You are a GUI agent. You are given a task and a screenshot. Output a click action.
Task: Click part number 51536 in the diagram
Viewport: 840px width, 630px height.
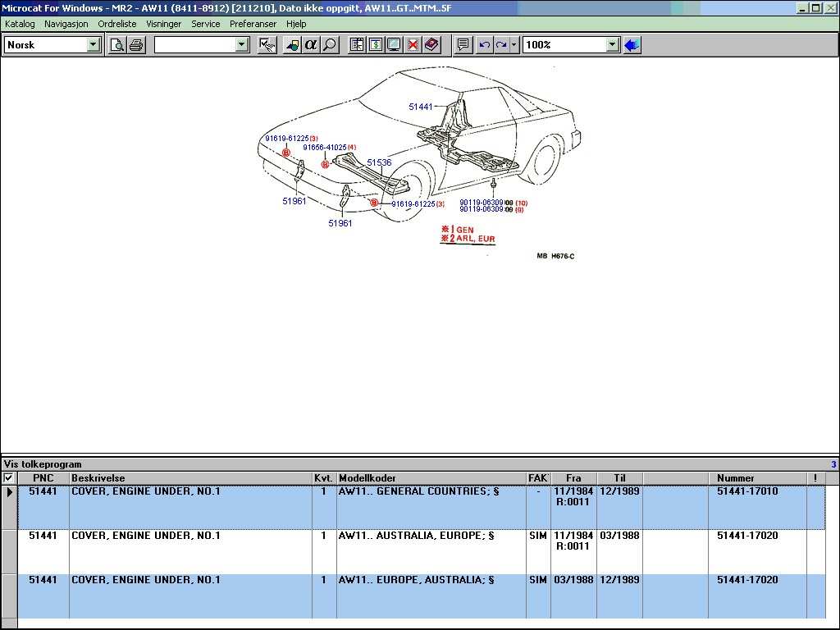pos(379,163)
